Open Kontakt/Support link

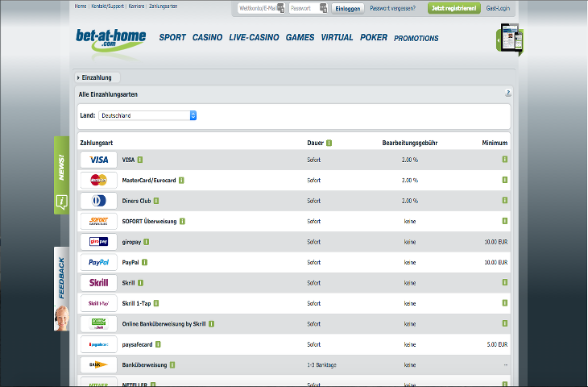108,6
